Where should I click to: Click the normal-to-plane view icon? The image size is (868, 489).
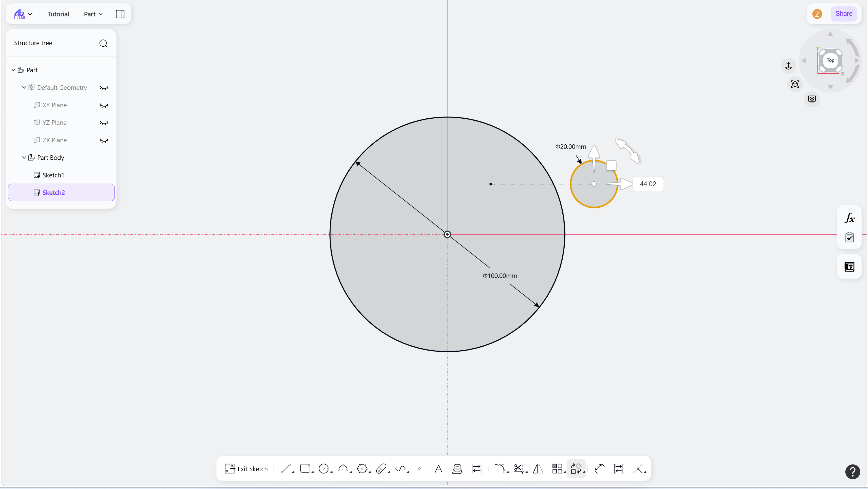pos(789,65)
